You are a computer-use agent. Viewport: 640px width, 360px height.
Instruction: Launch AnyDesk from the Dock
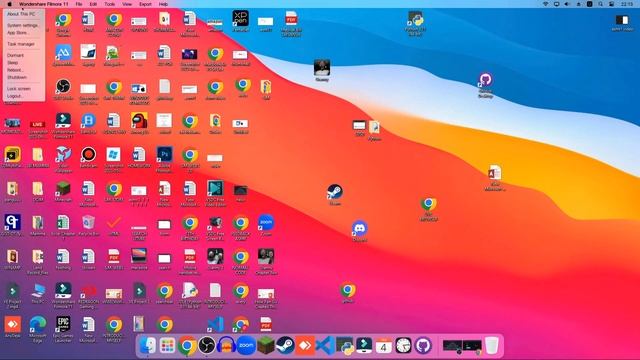coord(305,346)
